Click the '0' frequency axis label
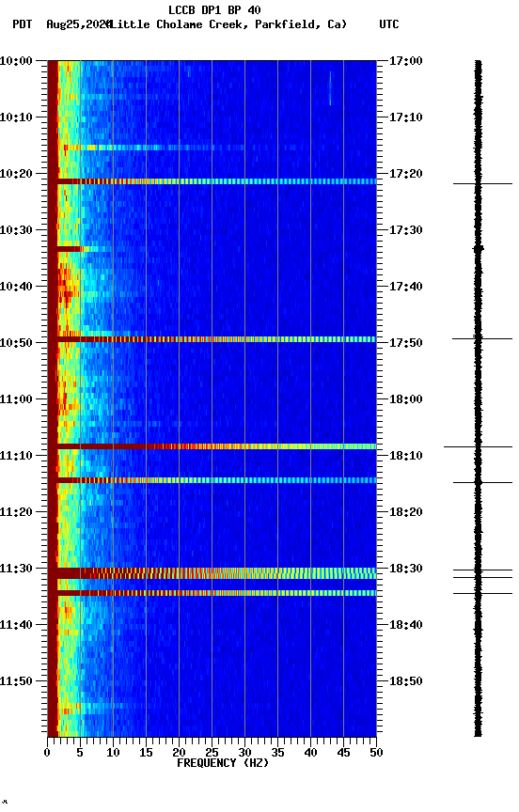Viewport: 519px width, 812px height. (47, 753)
